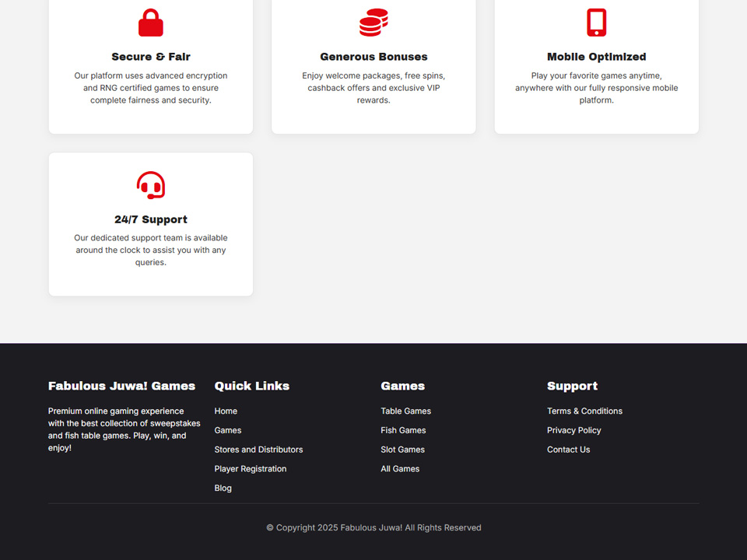Read the Terms & Conditions
This screenshot has width=747, height=560.
pos(584,411)
